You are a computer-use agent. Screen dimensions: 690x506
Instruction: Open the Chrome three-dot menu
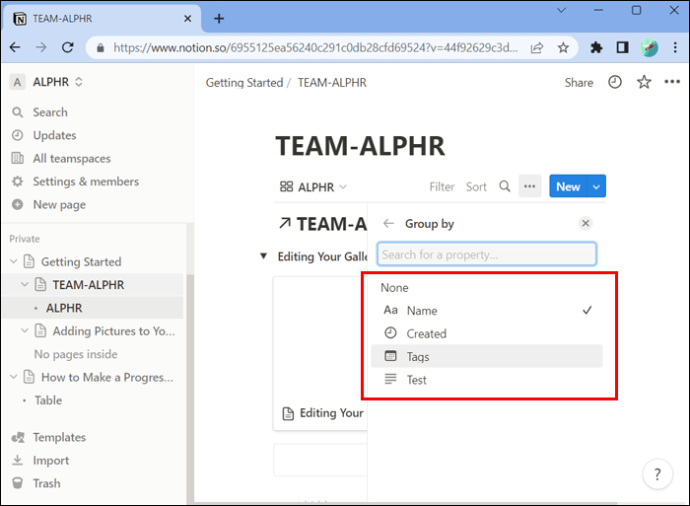click(675, 47)
